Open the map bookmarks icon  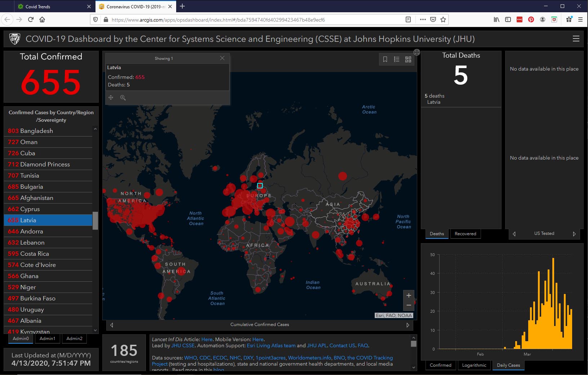click(x=385, y=59)
